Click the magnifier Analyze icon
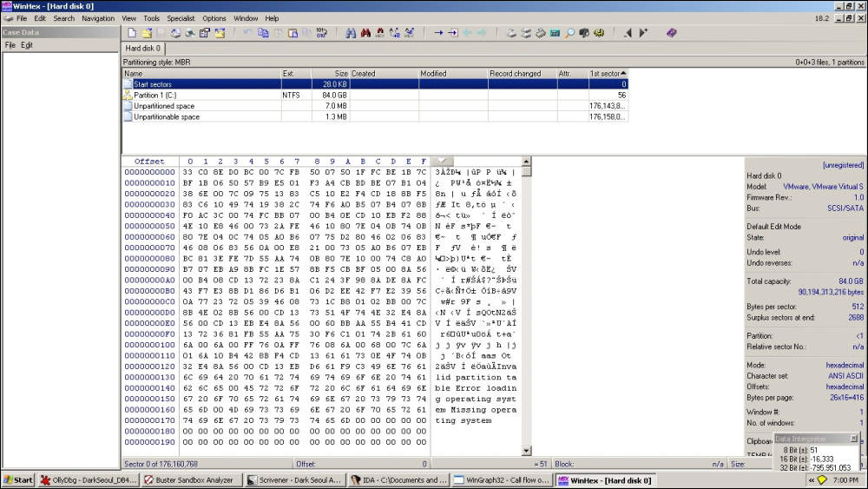This screenshot has height=489, width=868. click(x=569, y=33)
